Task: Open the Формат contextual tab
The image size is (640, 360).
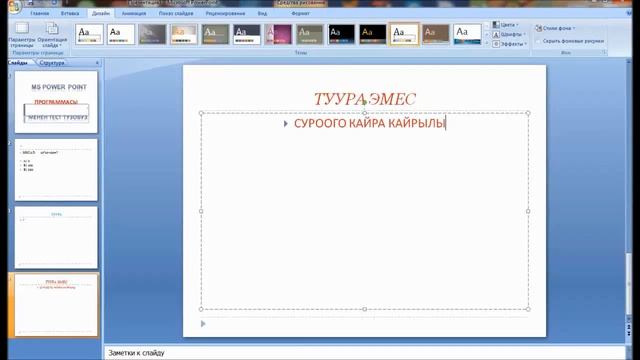Action: pyautogui.click(x=300, y=13)
